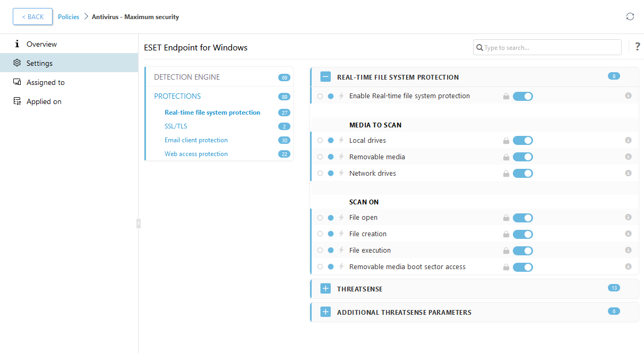
Task: Open help using the question mark icon
Action: point(637,47)
